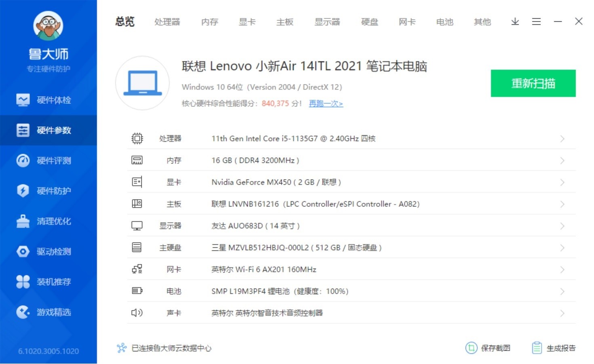The height and width of the screenshot is (364, 594).
Task: Click the download arrow icon in title bar
Action: point(515,21)
